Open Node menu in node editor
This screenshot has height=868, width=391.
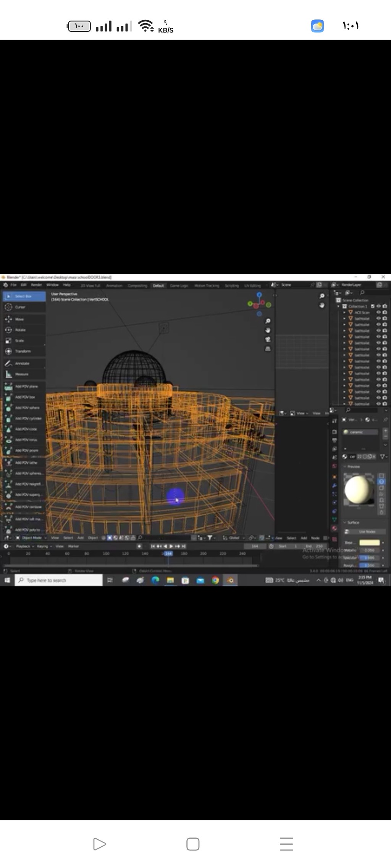pos(315,538)
